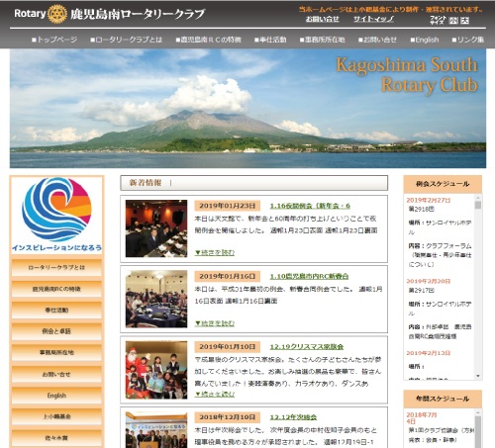Expand 続きを読む for the Christmas party article
495x448 pixels.
pos(215,394)
